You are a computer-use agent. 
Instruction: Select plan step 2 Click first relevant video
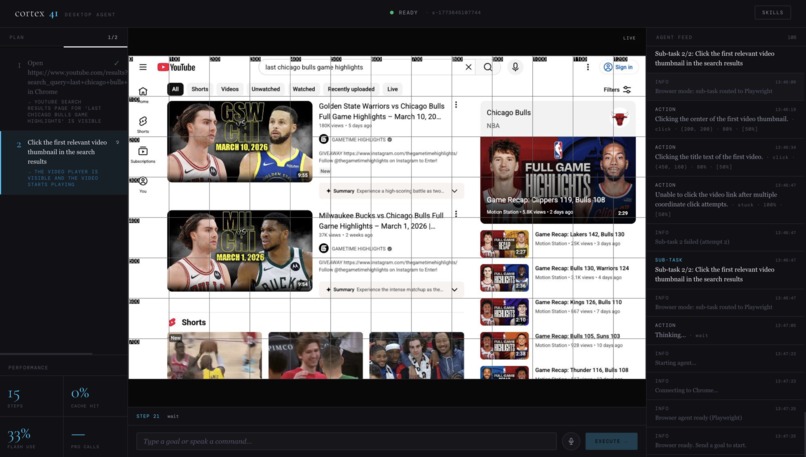64,162
